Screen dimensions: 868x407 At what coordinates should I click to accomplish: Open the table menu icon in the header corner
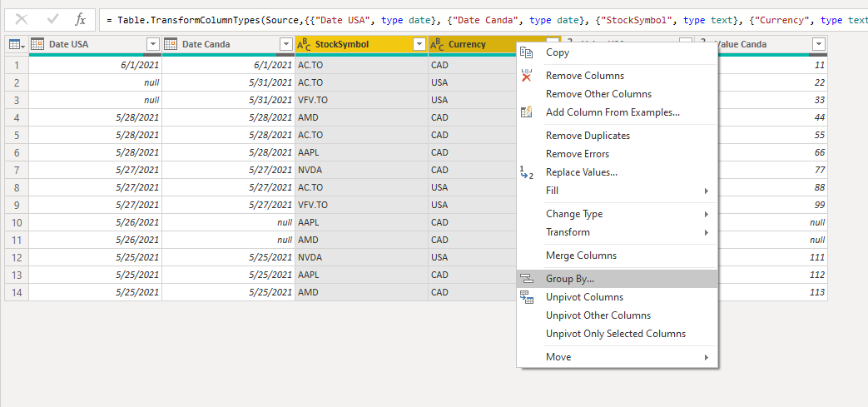pyautogui.click(x=17, y=44)
